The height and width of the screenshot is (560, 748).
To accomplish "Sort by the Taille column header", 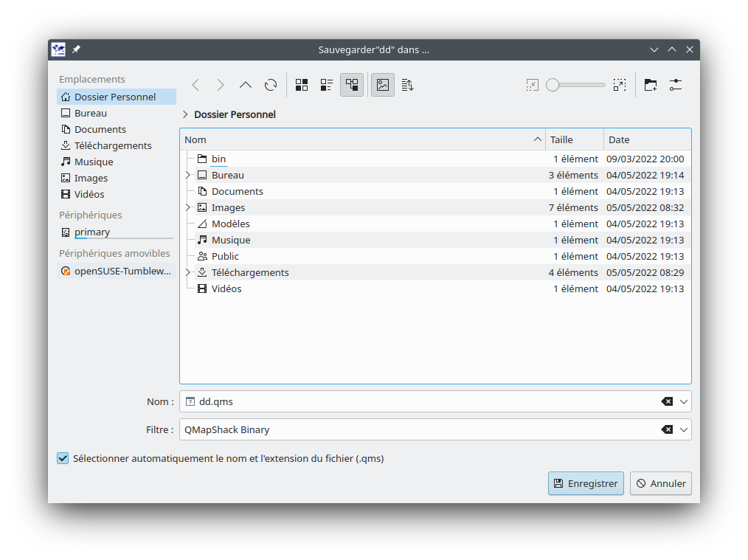I will 575,139.
